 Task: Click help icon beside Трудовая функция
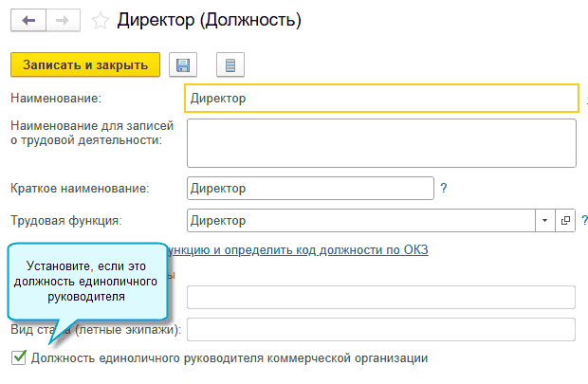pyautogui.click(x=584, y=221)
